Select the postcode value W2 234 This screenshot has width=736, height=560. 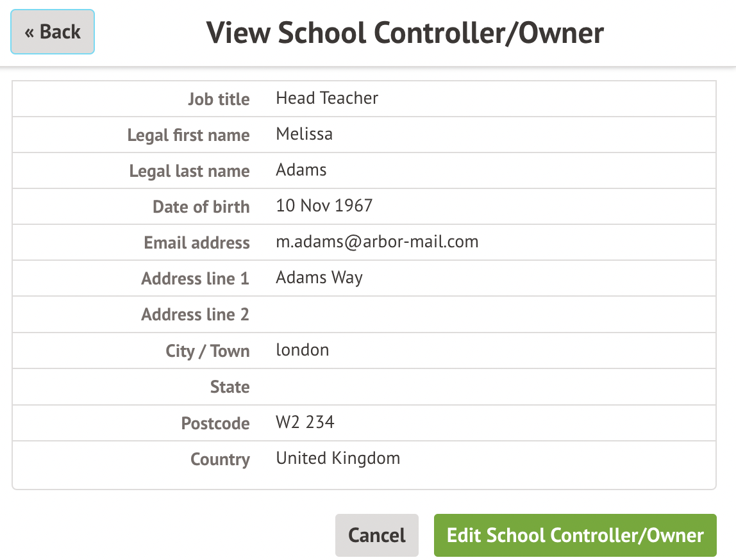click(x=305, y=422)
